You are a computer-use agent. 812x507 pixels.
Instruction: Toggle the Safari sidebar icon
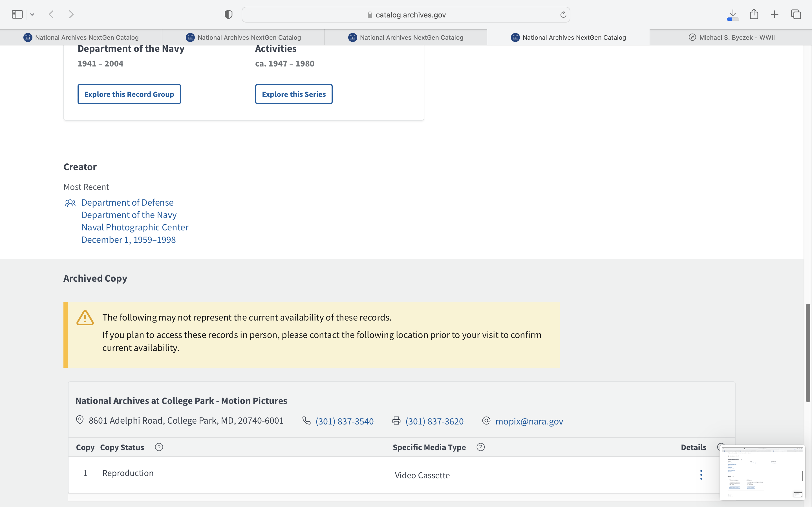(x=17, y=14)
